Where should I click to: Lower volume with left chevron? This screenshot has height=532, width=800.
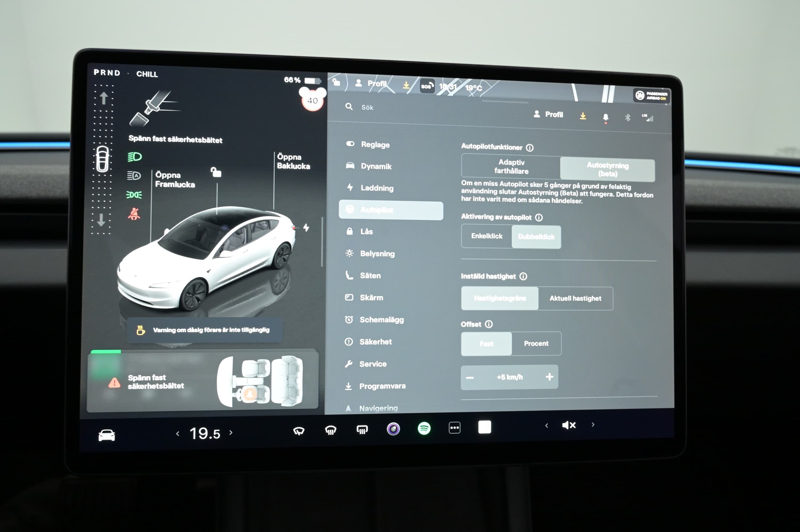pyautogui.click(x=547, y=425)
